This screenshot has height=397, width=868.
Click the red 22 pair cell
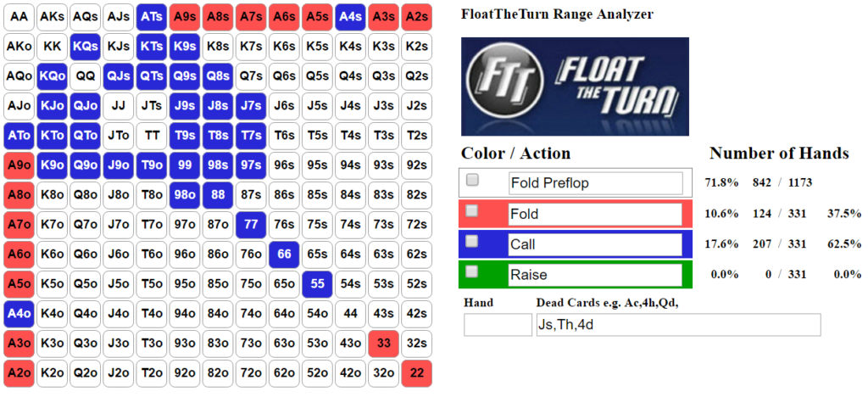[x=417, y=372]
